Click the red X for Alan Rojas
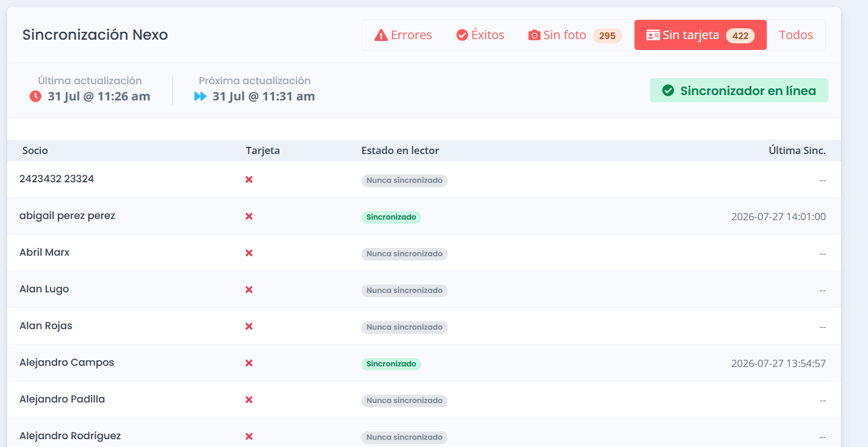Image resolution: width=868 pixels, height=447 pixels. point(249,326)
